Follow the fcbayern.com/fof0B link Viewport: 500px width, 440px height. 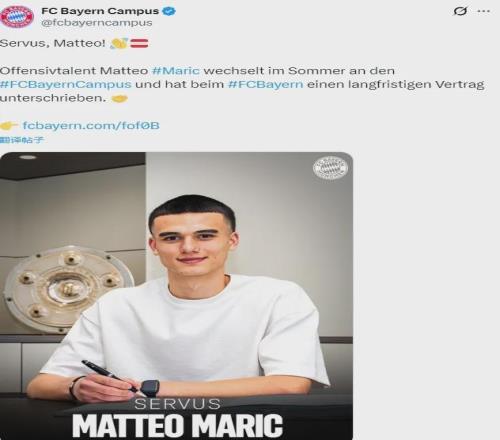click(91, 126)
